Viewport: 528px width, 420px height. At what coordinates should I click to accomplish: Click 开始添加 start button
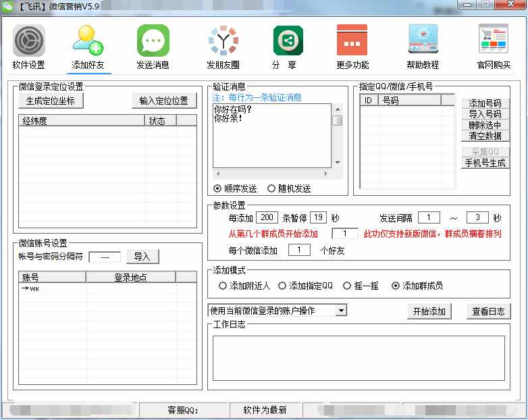point(429,311)
